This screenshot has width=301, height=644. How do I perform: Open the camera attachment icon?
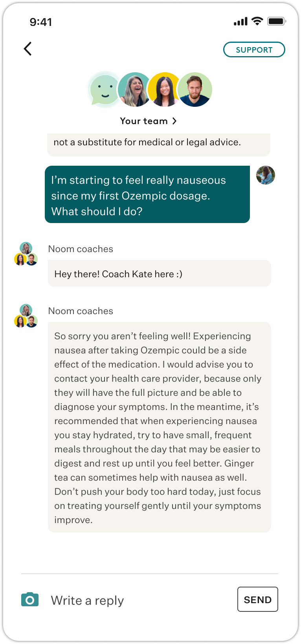(x=30, y=600)
